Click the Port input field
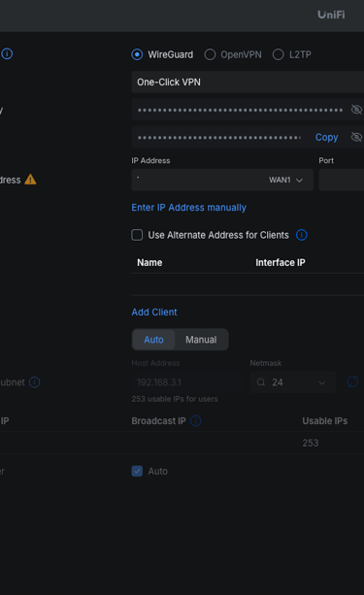364x595 pixels. click(x=342, y=180)
